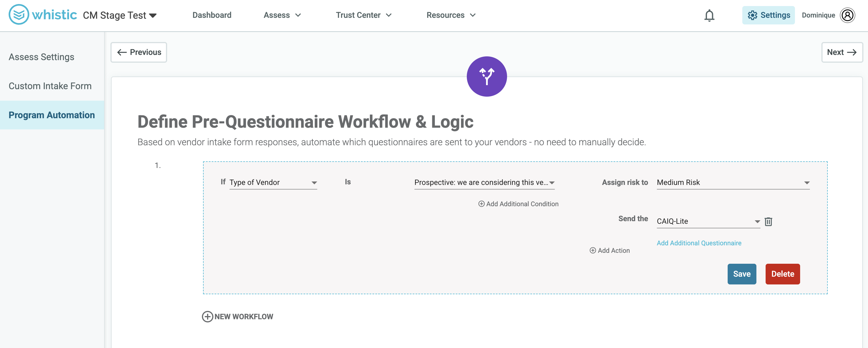The width and height of the screenshot is (868, 348).
Task: Click the purple workflow branch icon
Action: (x=487, y=77)
